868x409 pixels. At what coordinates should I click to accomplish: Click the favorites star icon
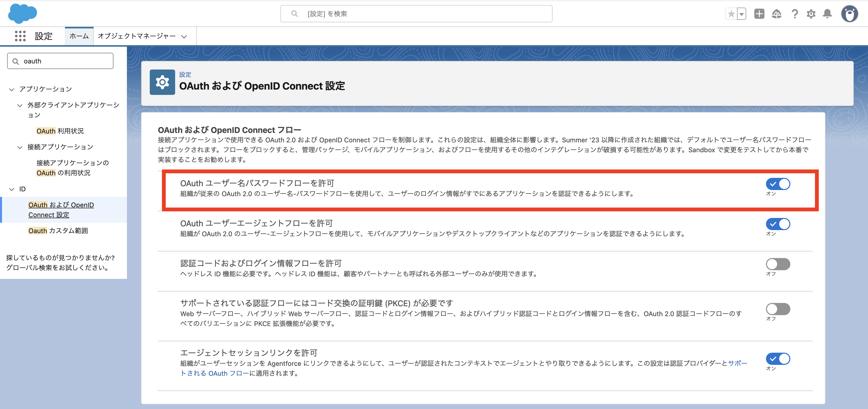click(x=731, y=14)
